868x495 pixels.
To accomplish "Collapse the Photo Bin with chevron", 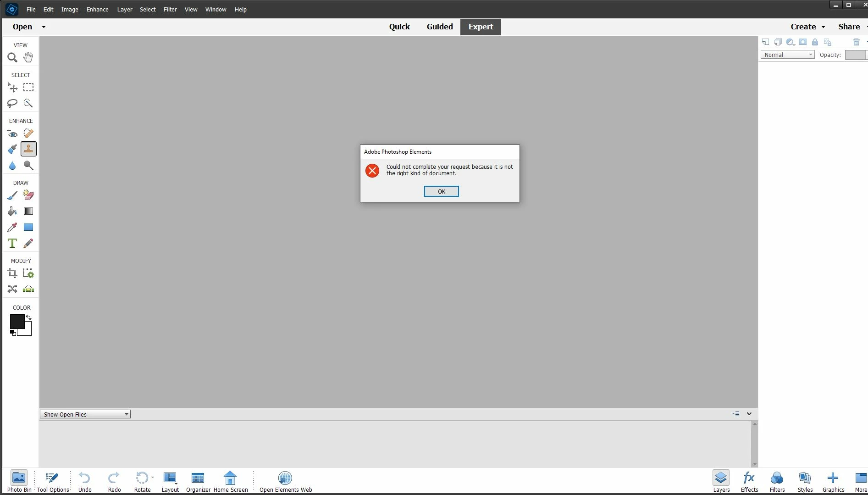I will [x=749, y=414].
